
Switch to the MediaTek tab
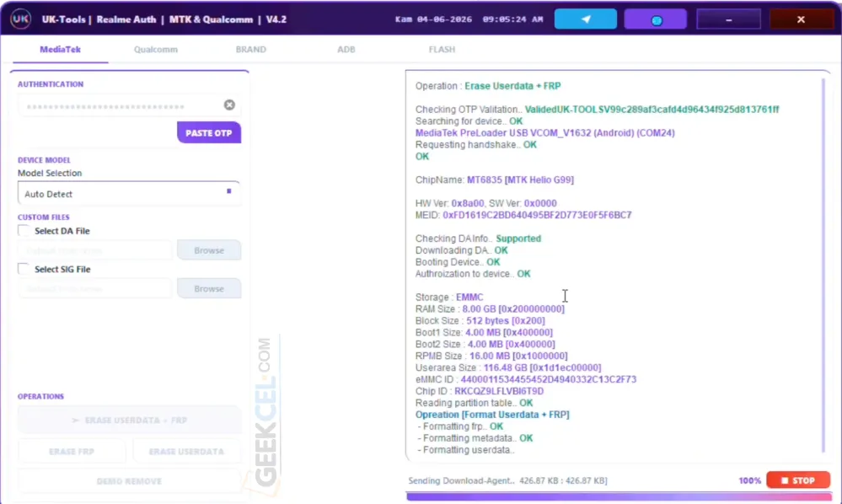(x=60, y=50)
